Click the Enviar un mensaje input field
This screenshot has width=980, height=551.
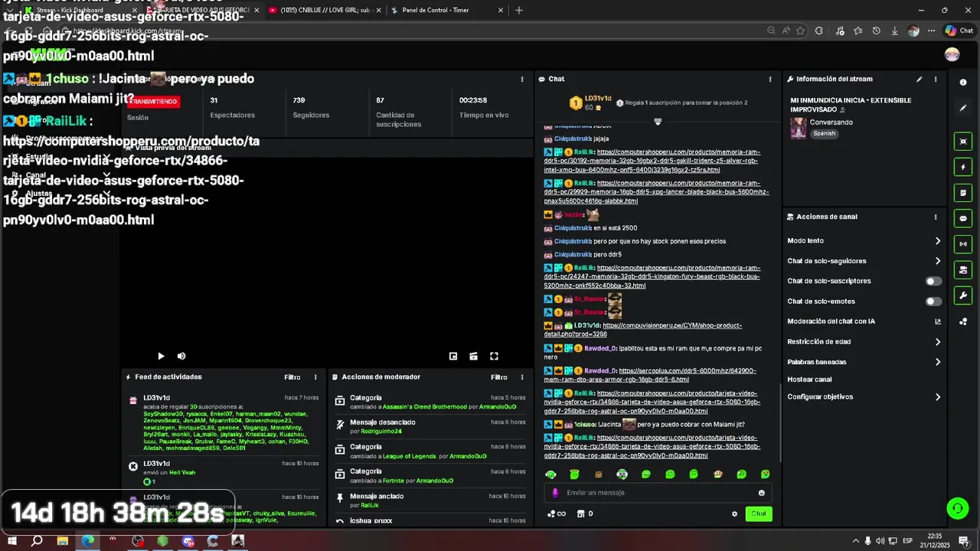point(658,493)
